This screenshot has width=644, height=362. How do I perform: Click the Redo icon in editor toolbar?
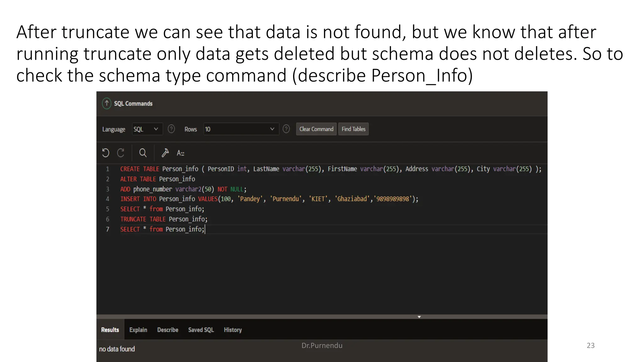[x=121, y=153]
